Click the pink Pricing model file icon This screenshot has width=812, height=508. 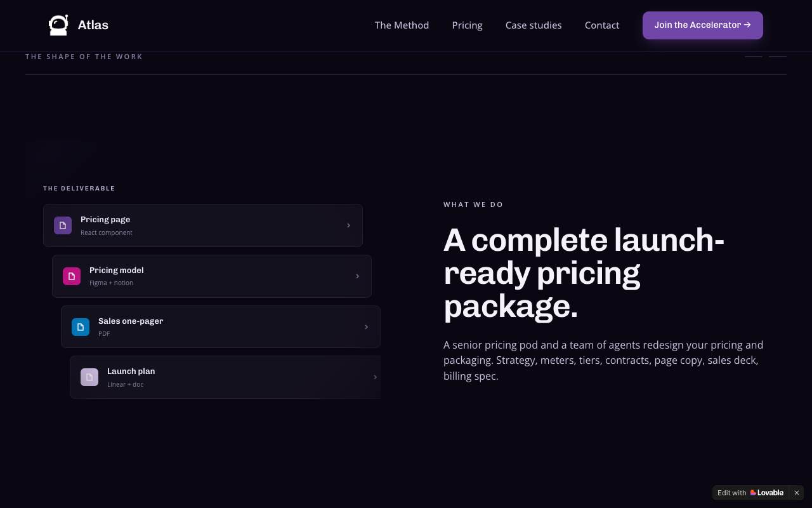[72, 276]
